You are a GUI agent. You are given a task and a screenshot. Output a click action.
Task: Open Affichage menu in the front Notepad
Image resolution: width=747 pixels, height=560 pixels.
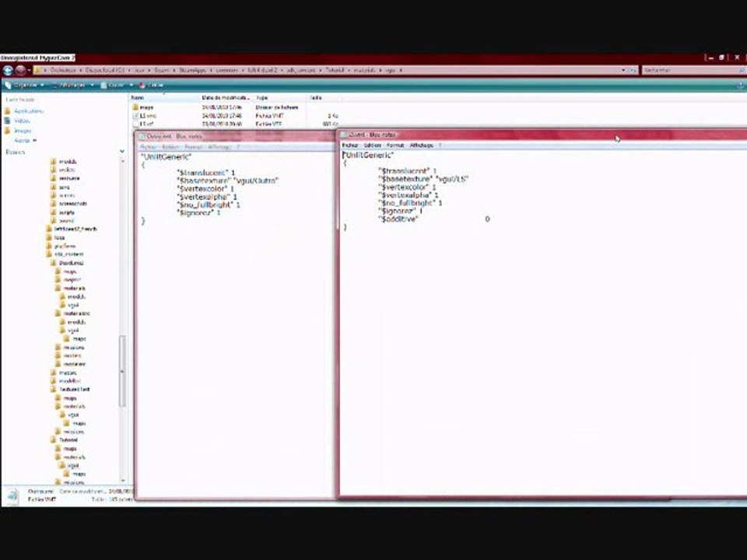[422, 145]
